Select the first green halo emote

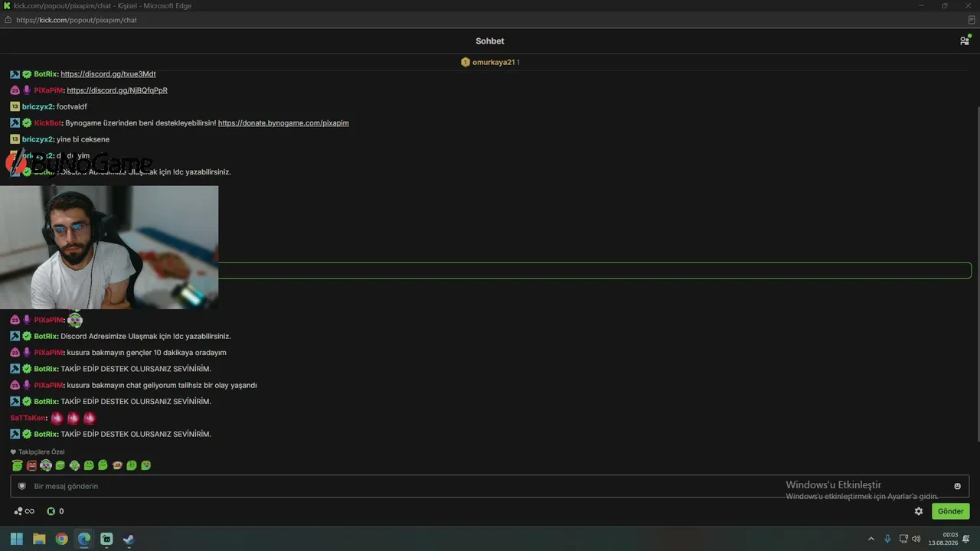17,465
